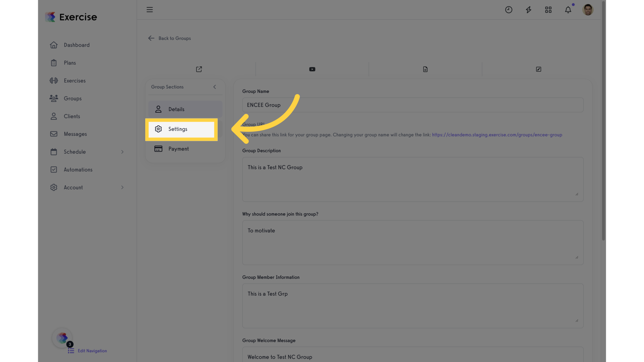The height and width of the screenshot is (362, 644).
Task: Open the apps grid icon
Action: (x=548, y=10)
